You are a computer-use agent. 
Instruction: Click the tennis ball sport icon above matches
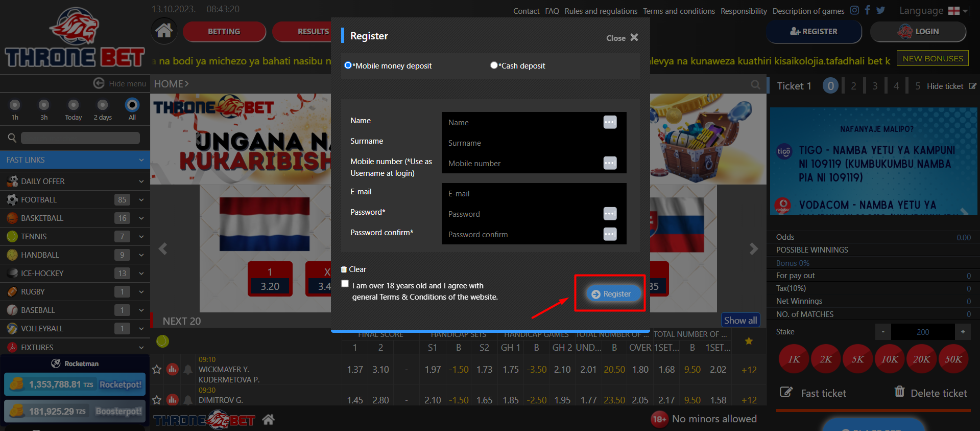pyautogui.click(x=162, y=341)
